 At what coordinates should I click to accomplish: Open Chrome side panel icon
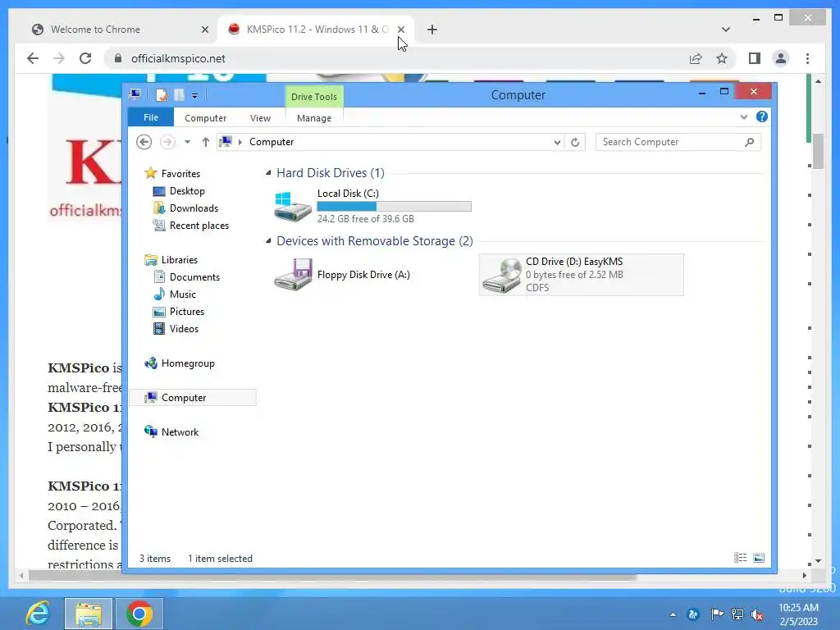pos(755,58)
